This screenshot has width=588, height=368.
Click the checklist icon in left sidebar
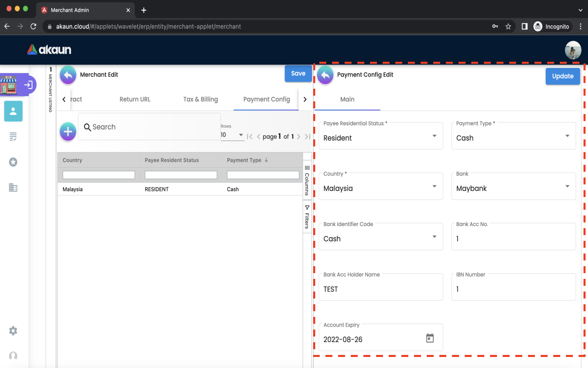(x=13, y=137)
